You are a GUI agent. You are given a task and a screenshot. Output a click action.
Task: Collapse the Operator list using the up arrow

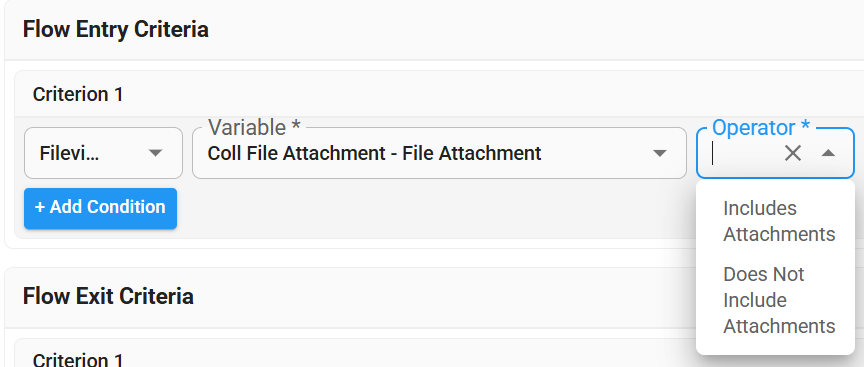tap(828, 153)
